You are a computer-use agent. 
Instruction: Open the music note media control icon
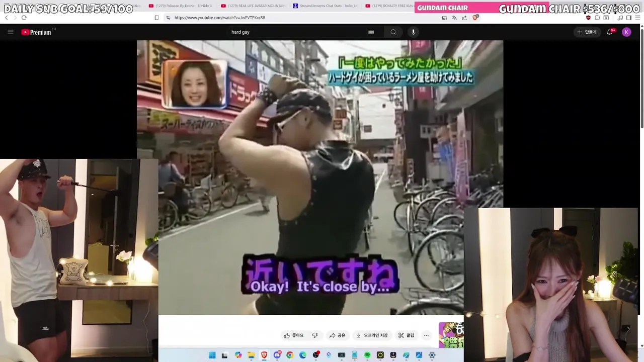[620, 18]
